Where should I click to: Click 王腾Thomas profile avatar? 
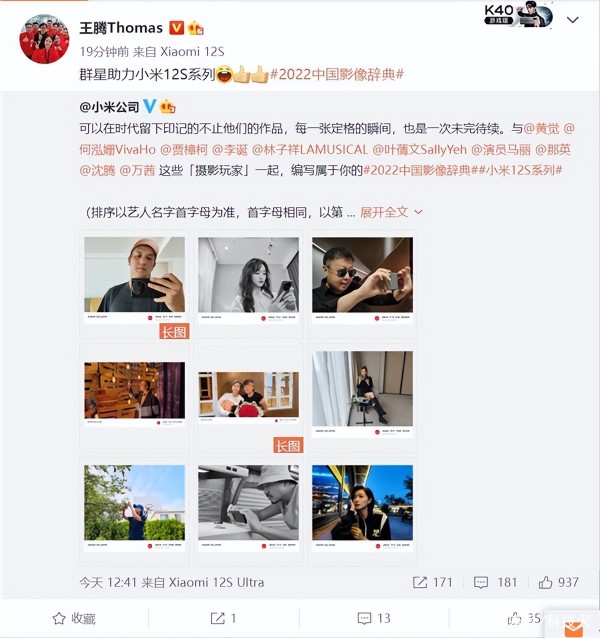pyautogui.click(x=44, y=39)
